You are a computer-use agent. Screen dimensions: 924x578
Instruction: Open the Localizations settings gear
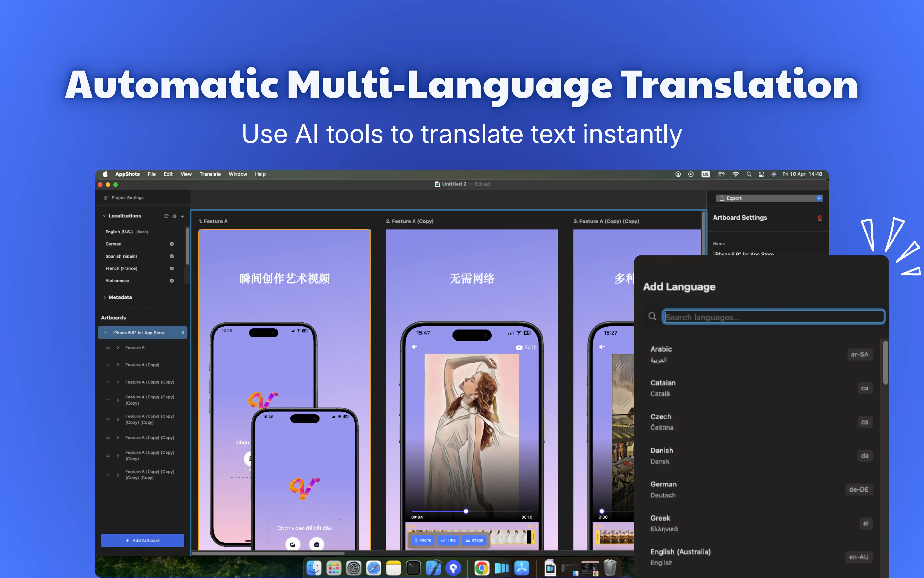click(175, 216)
